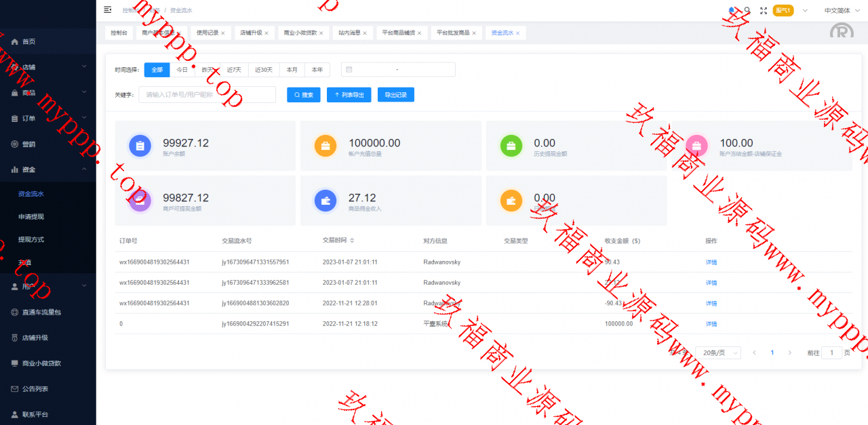Toggle fullscreen mode icon in header
The height and width of the screenshot is (425, 868).
[x=764, y=10]
